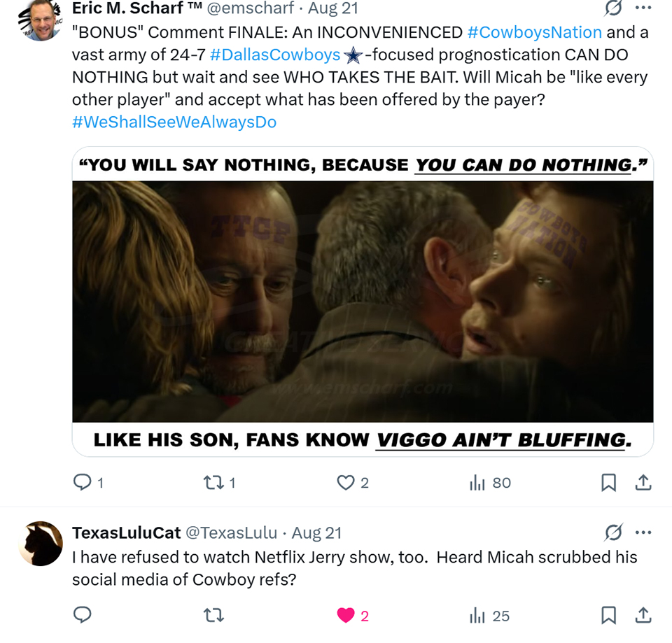Repost TexasLuluCat's reply
This screenshot has width=672, height=643.
211,615
